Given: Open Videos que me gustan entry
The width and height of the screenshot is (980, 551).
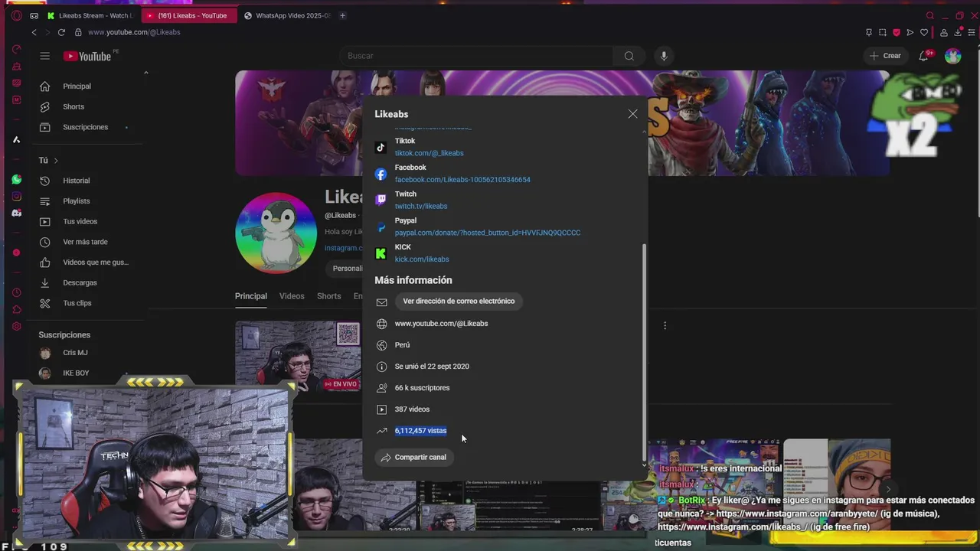Looking at the screenshot, I should click(x=87, y=262).
